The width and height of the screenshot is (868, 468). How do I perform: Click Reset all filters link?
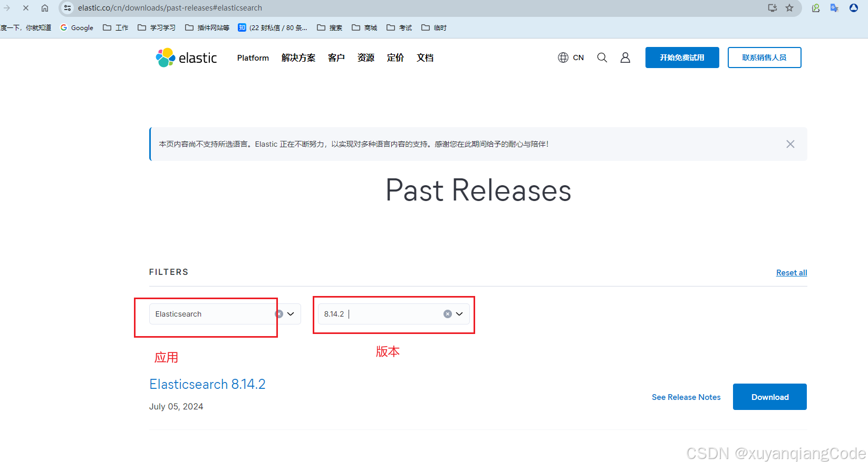pyautogui.click(x=792, y=273)
